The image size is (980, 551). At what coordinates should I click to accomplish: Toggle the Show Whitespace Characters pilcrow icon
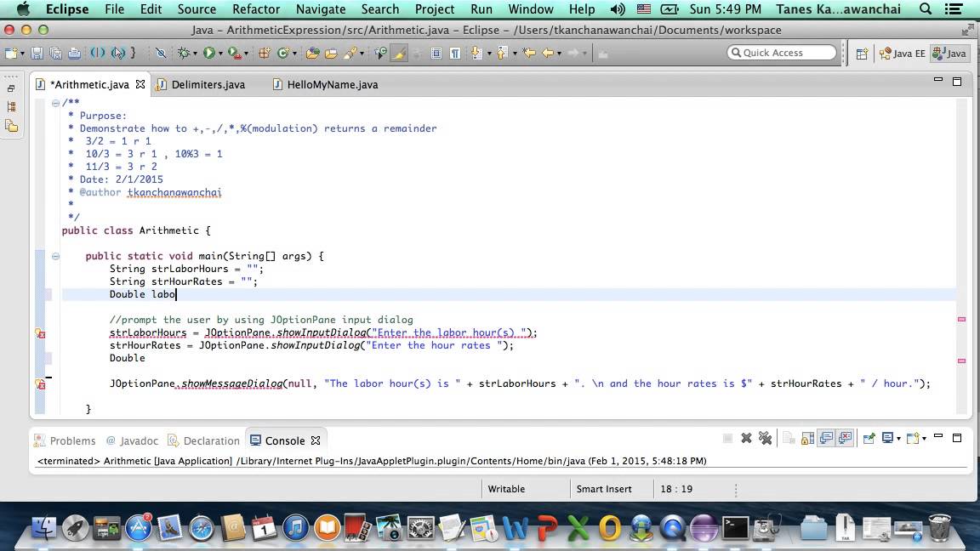pyautogui.click(x=455, y=54)
